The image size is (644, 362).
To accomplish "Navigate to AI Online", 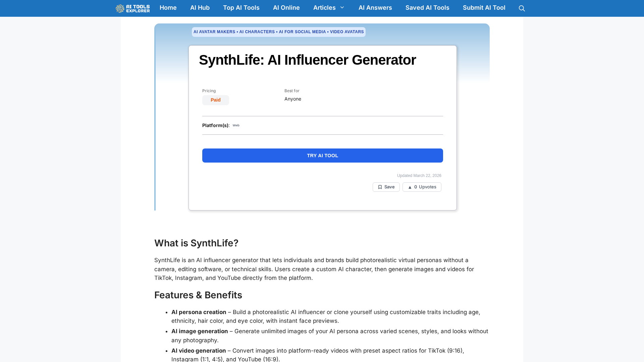I will pyautogui.click(x=286, y=8).
